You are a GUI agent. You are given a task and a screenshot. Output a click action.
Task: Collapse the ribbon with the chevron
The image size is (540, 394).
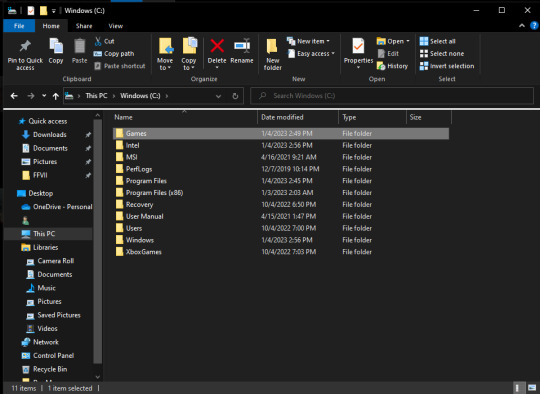pos(522,25)
